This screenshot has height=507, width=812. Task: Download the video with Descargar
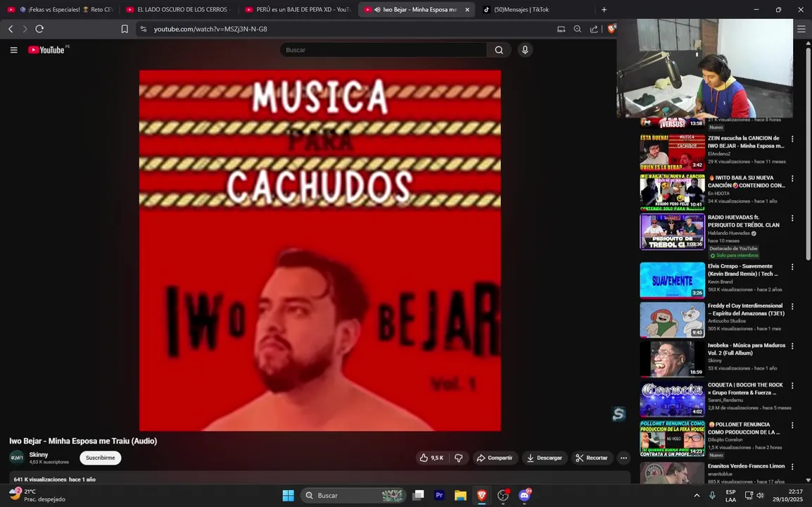pos(545,458)
